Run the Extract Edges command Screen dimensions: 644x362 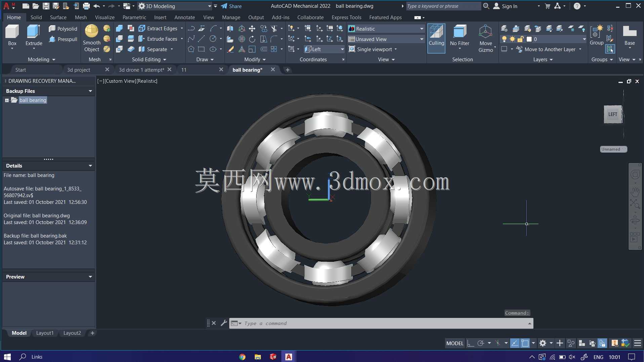158,29
